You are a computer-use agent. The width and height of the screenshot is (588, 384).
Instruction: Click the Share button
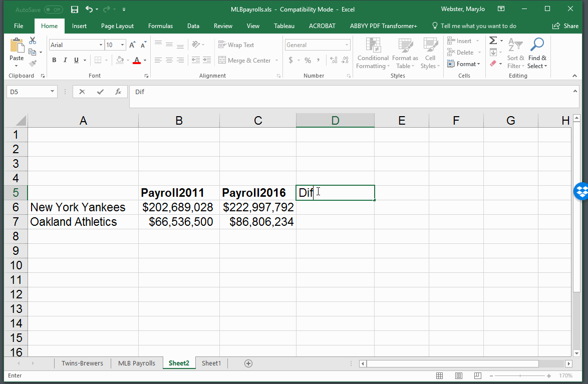565,26
